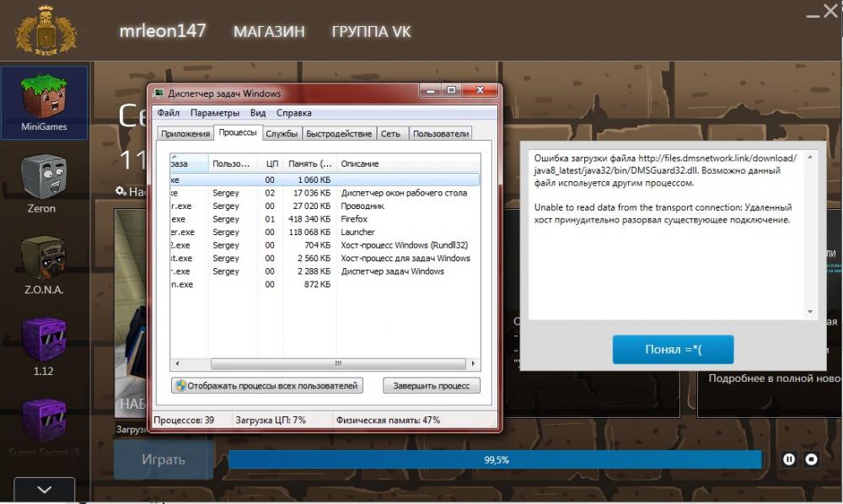Select the process using 872 КБ

click(x=325, y=284)
